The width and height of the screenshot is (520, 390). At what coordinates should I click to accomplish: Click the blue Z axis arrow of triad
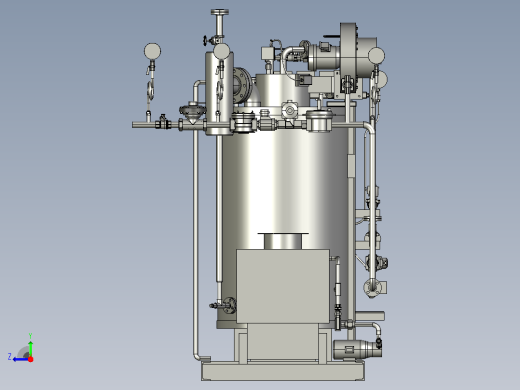tap(20, 359)
